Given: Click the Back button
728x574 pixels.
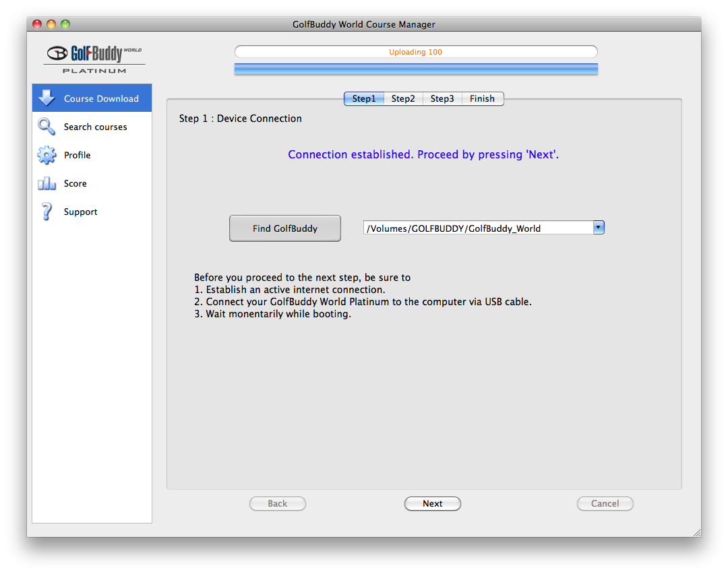Looking at the screenshot, I should coord(278,503).
